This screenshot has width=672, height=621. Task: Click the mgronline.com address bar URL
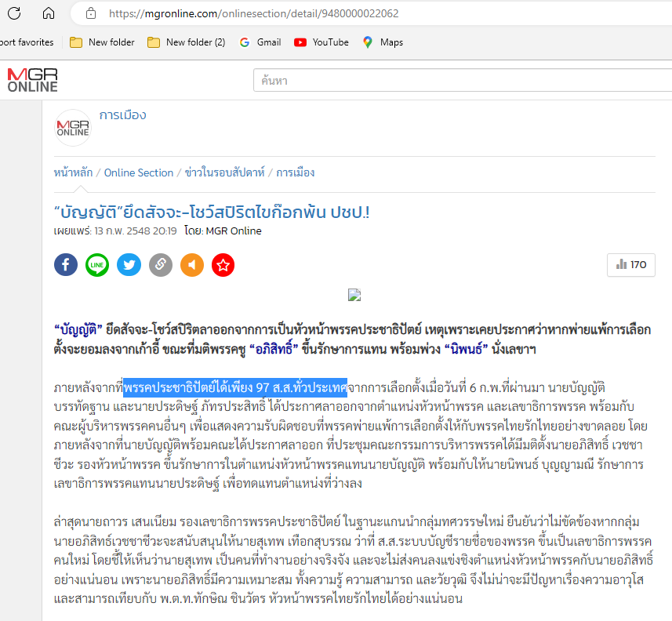pos(254,13)
